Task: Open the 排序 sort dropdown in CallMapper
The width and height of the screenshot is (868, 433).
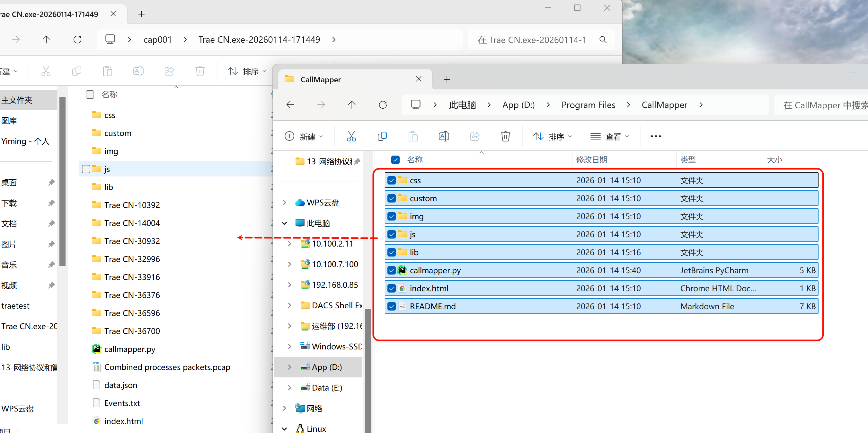Action: [x=553, y=137]
